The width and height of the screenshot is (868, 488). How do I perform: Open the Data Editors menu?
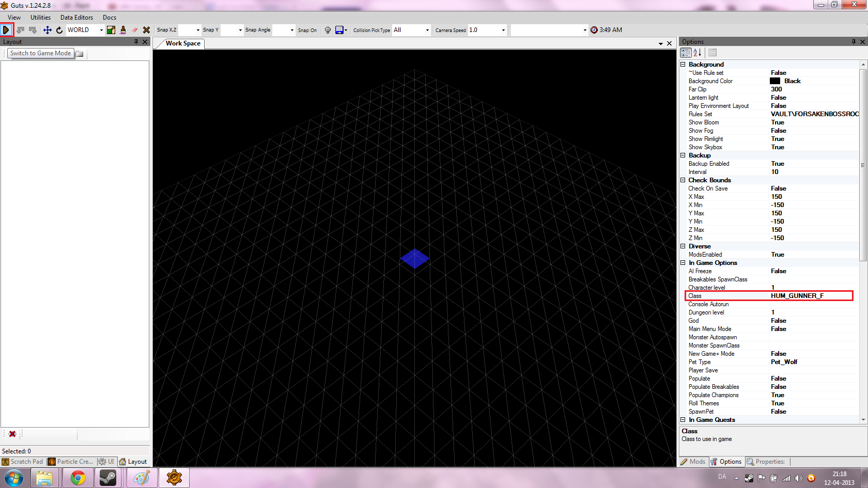77,18
